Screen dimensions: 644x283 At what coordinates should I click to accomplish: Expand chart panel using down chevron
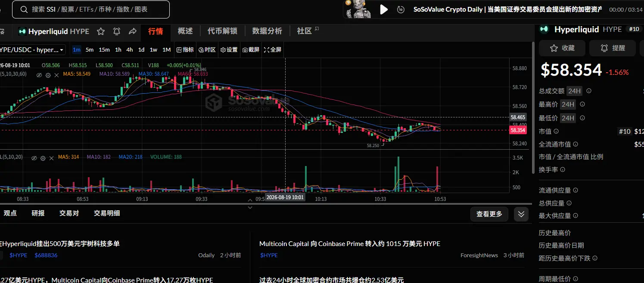click(250, 207)
